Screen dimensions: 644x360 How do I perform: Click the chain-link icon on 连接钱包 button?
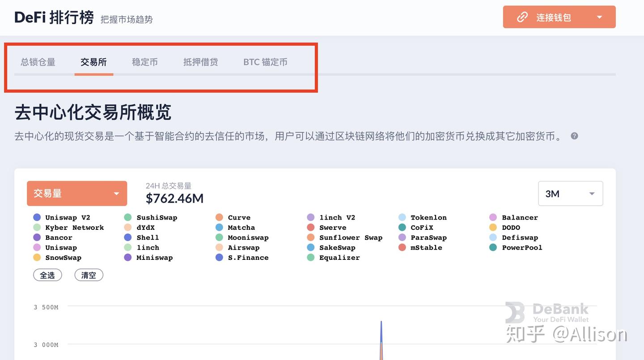click(522, 17)
